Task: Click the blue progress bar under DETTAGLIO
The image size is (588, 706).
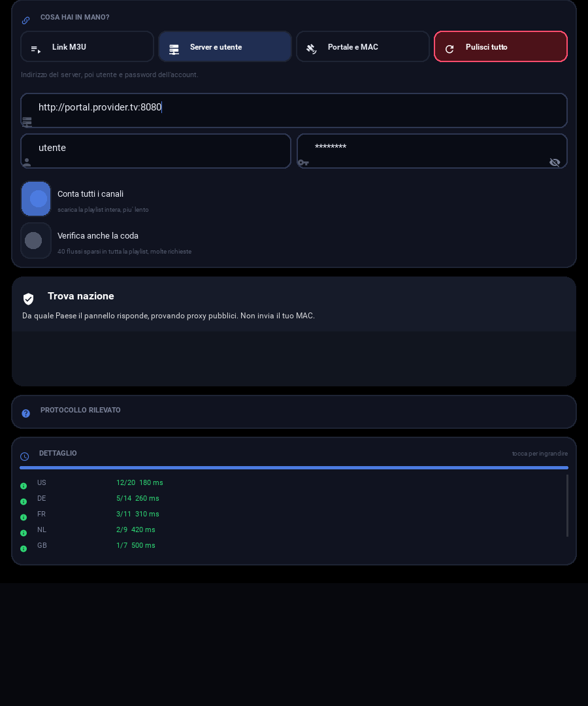Action: (x=294, y=468)
